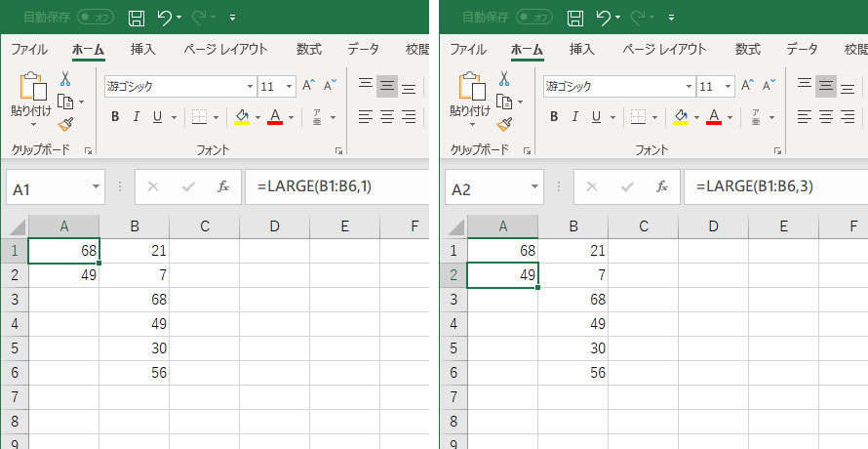Click Insert Function fx icon in left window
This screenshot has height=449, width=868.
point(223,186)
